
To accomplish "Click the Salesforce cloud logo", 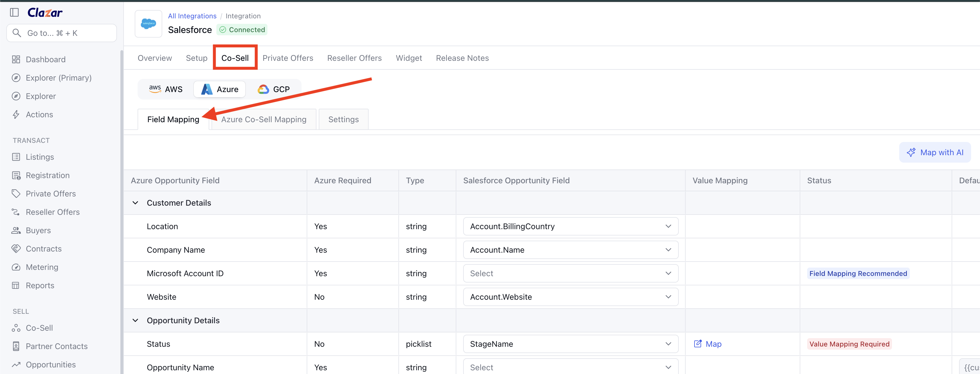I will (148, 24).
